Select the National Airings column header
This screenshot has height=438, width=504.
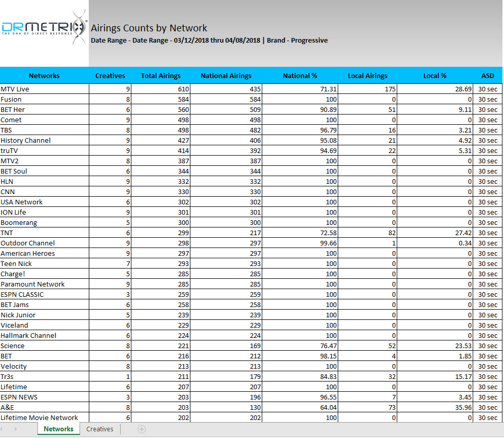226,75
